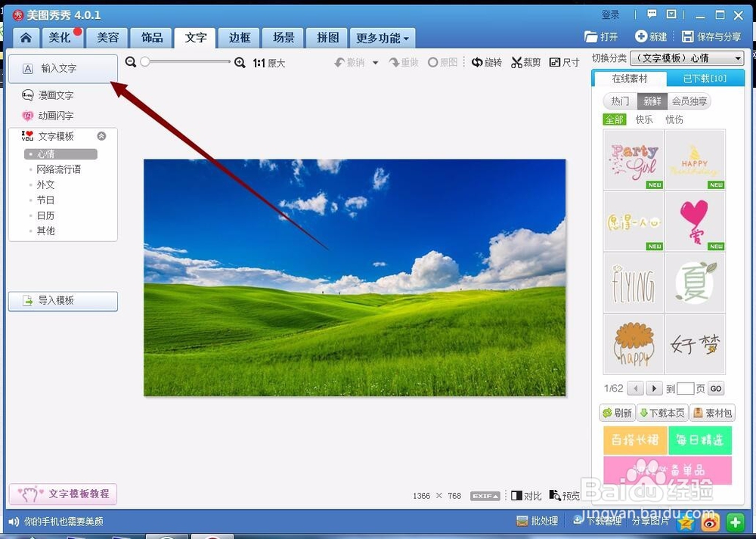The width and height of the screenshot is (756, 539).
Task: Click the zoom slider handle
Action: tap(144, 62)
